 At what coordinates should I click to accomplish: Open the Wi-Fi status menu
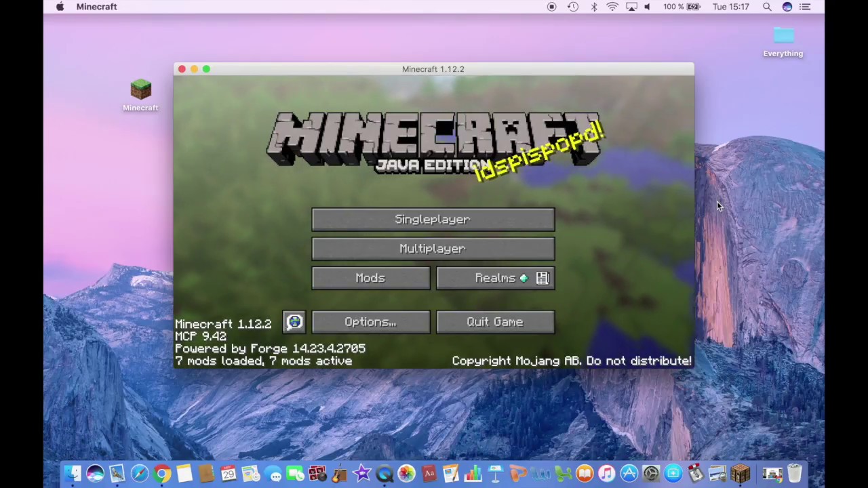click(x=612, y=7)
